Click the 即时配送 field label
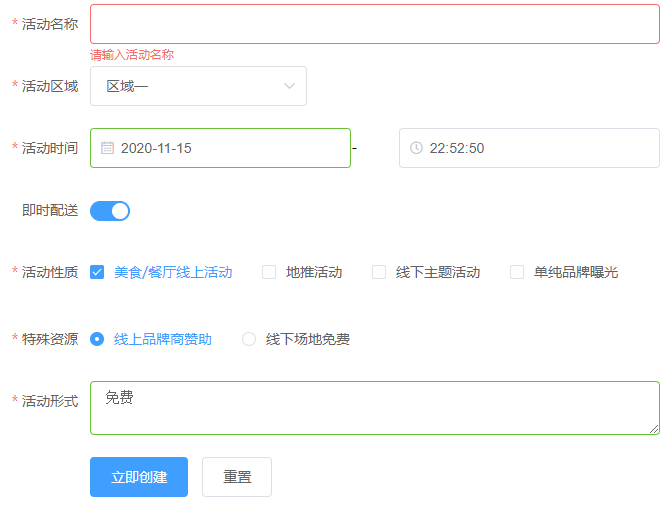The height and width of the screenshot is (508, 665). (x=50, y=210)
